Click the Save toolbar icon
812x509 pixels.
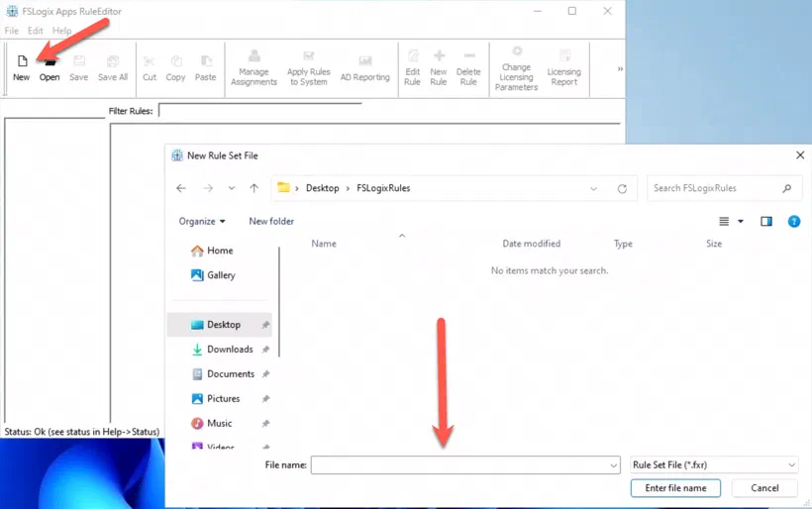(78, 68)
